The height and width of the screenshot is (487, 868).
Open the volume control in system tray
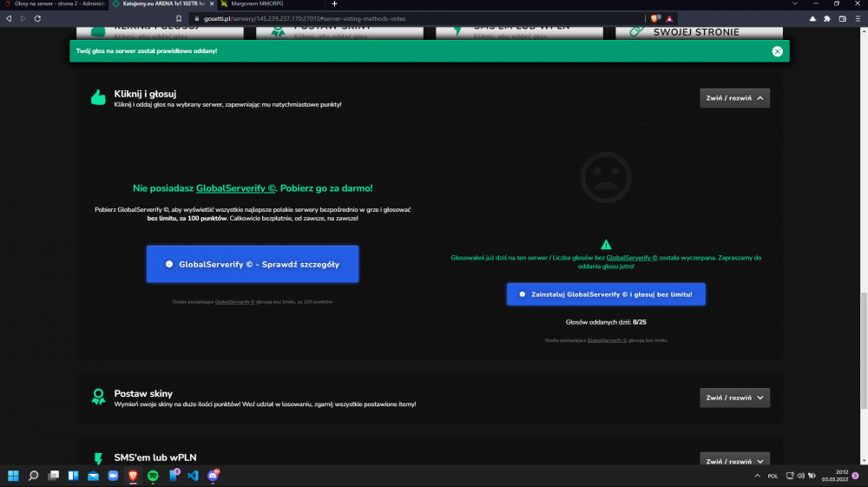800,476
